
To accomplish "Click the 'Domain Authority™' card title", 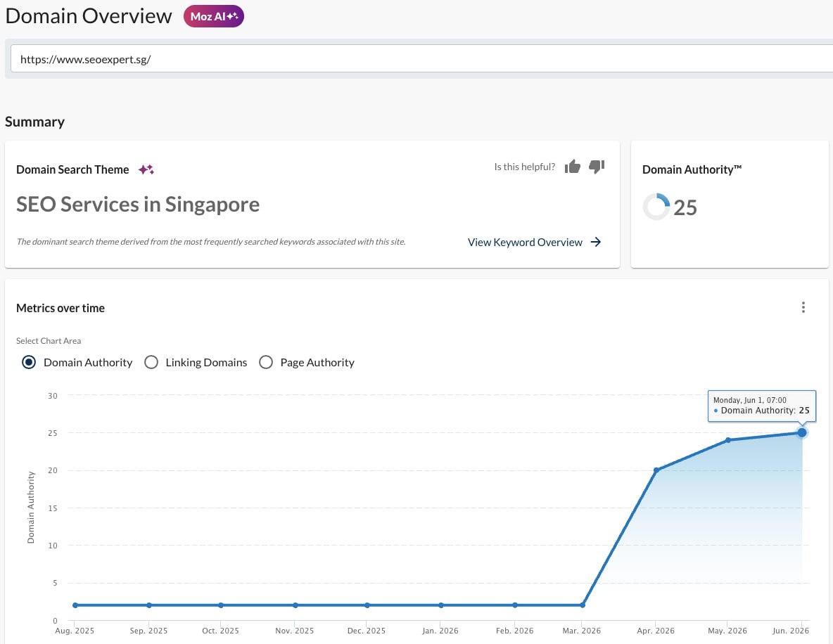I will point(692,169).
